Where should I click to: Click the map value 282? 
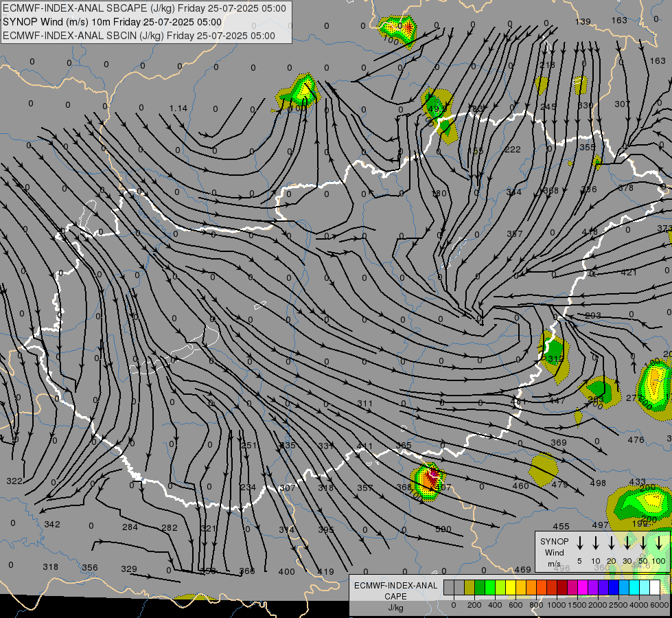[170, 528]
